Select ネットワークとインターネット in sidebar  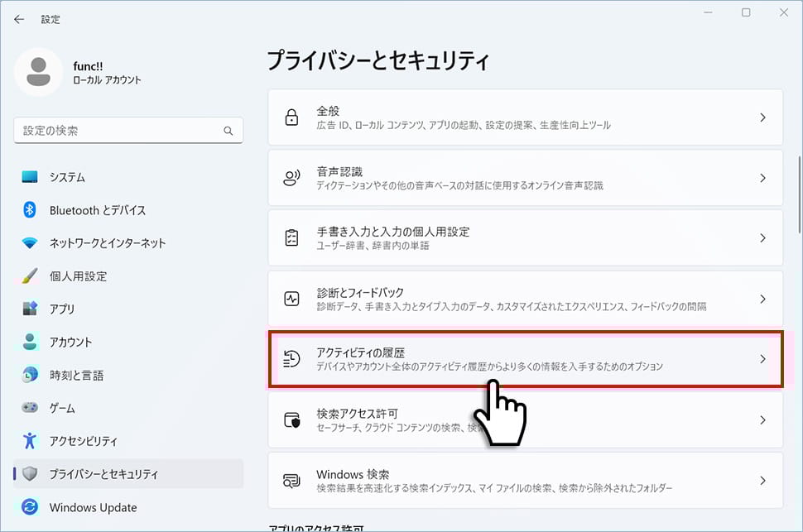(128, 242)
